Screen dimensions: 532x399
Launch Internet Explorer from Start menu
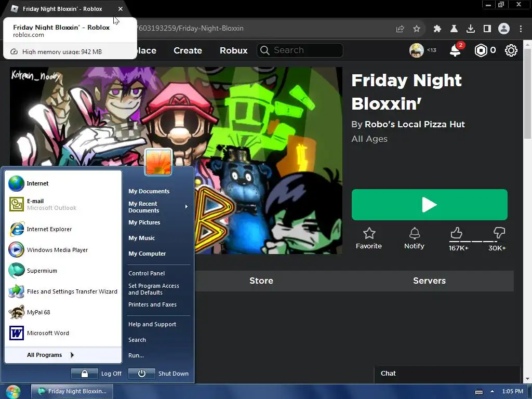tap(63, 229)
